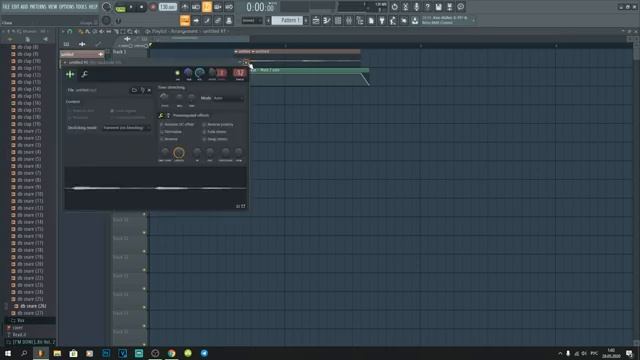Open the playlist view from toolbar
The image size is (640, 360).
[x=316, y=20]
